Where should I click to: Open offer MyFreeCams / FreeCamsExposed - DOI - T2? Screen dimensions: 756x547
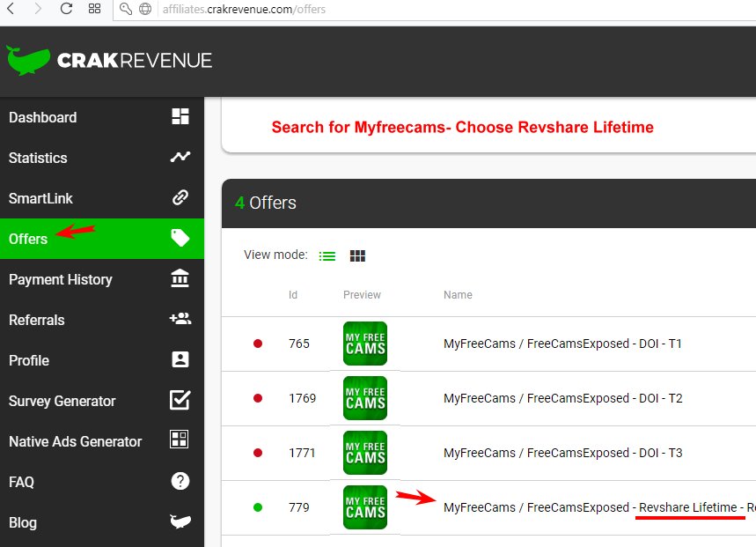563,398
